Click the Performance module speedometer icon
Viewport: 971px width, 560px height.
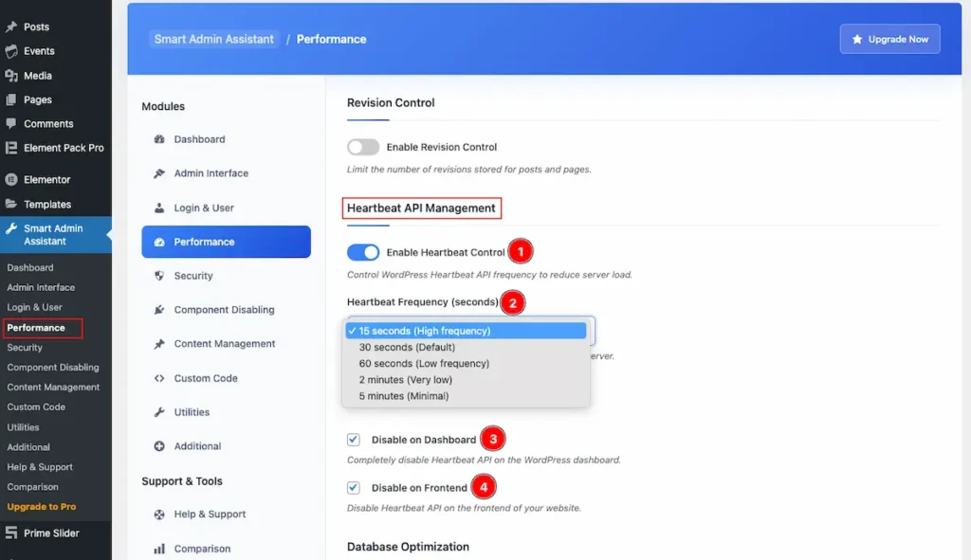pos(159,242)
